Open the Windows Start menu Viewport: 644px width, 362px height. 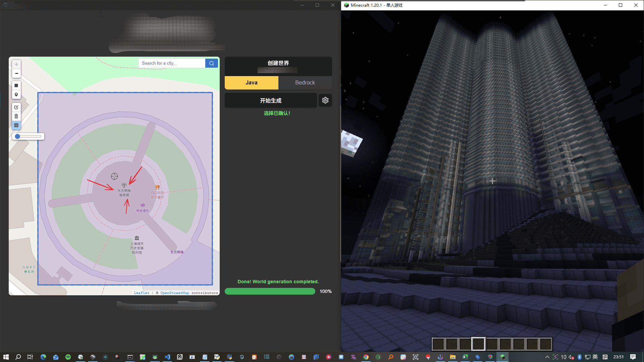pyautogui.click(x=6, y=357)
